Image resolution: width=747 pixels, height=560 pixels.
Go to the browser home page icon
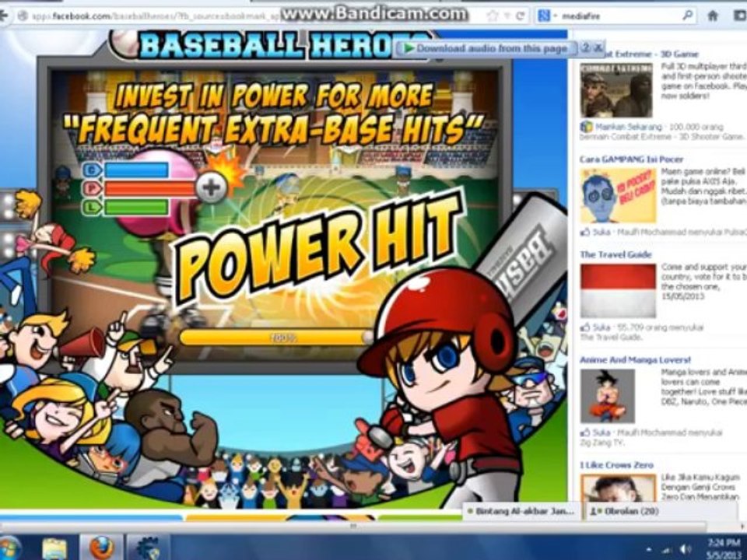tap(713, 16)
